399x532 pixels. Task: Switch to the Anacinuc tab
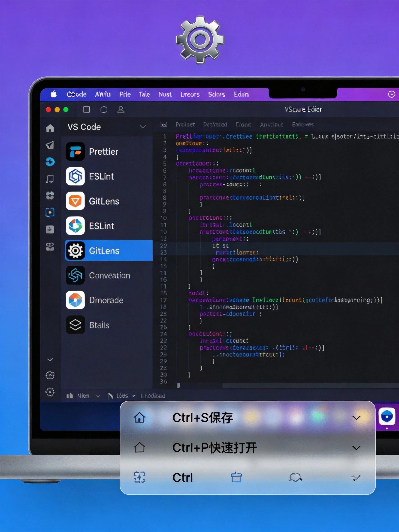272,125
